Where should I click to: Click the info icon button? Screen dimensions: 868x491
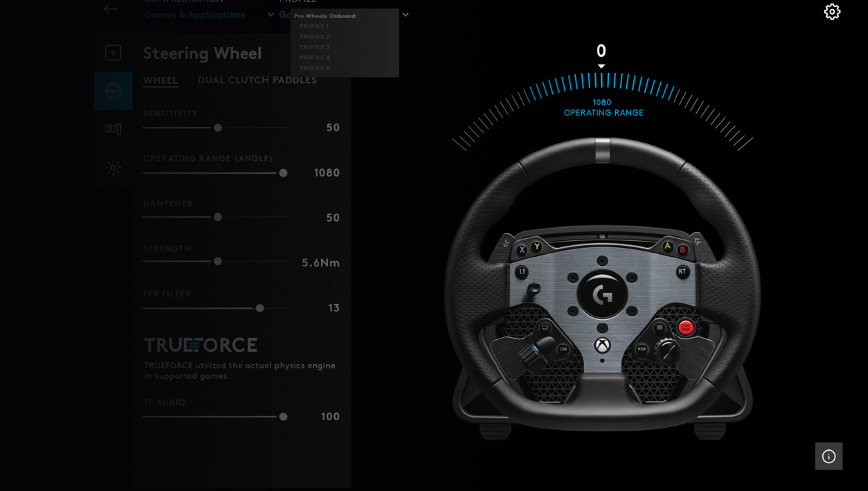pos(829,456)
